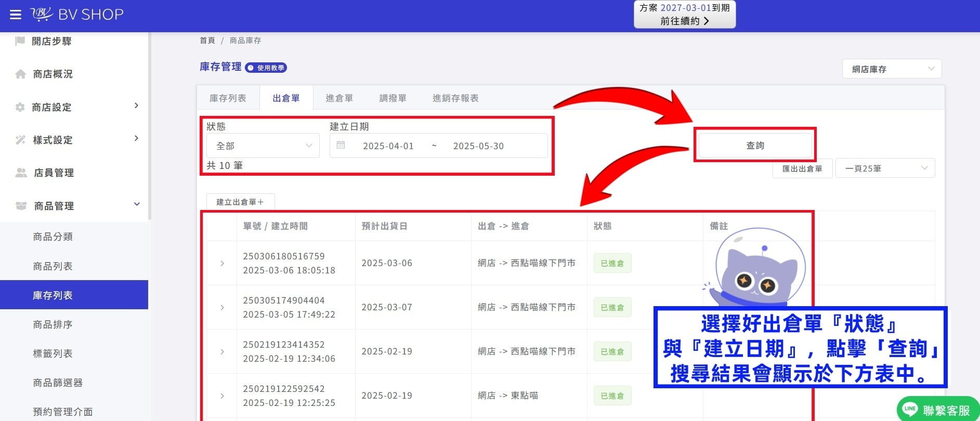The height and width of the screenshot is (421, 980).
Task: Open the 網店庫存 warehouse dropdown
Action: [x=892, y=69]
